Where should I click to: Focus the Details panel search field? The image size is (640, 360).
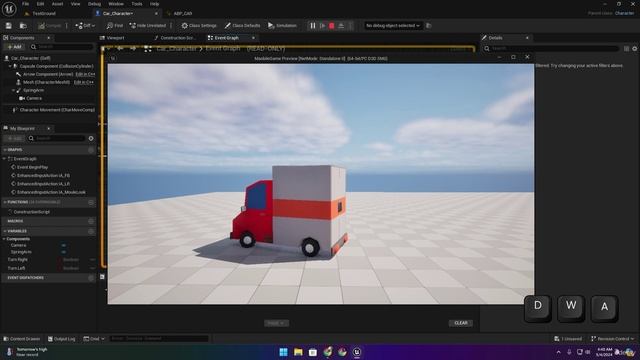point(551,48)
